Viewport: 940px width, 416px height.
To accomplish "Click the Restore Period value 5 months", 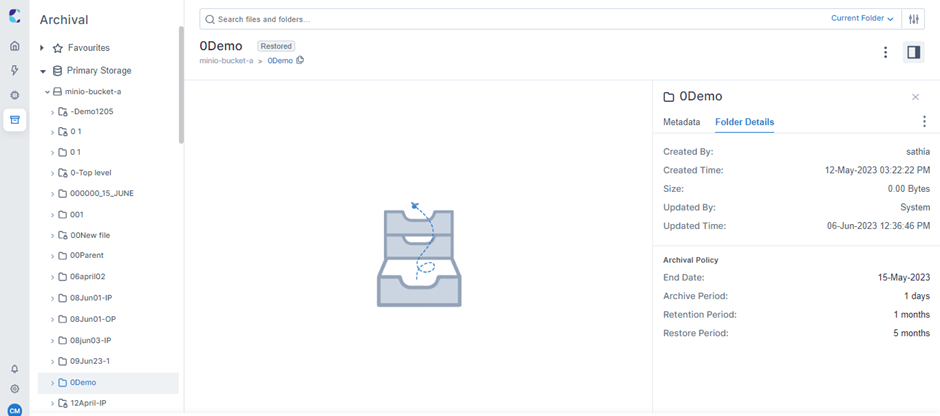I will [x=911, y=333].
